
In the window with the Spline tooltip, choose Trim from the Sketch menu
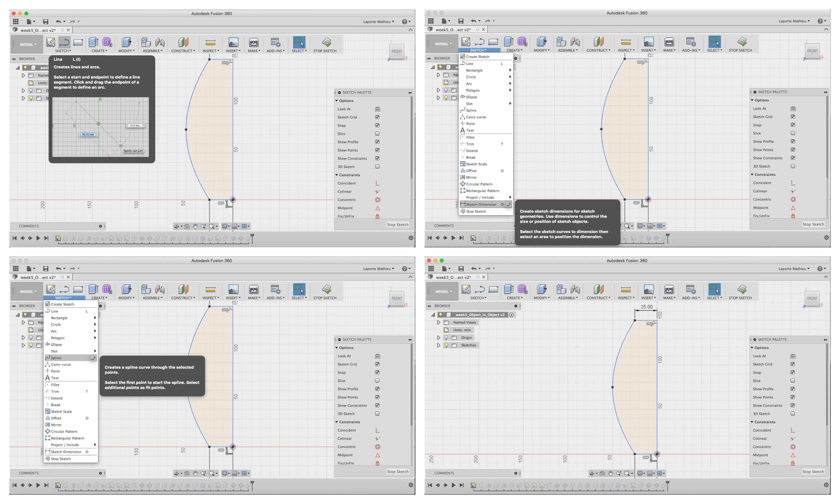(71, 391)
